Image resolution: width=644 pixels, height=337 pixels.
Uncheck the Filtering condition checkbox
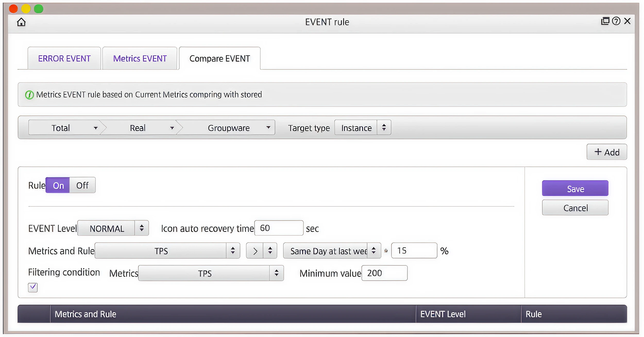coord(33,287)
